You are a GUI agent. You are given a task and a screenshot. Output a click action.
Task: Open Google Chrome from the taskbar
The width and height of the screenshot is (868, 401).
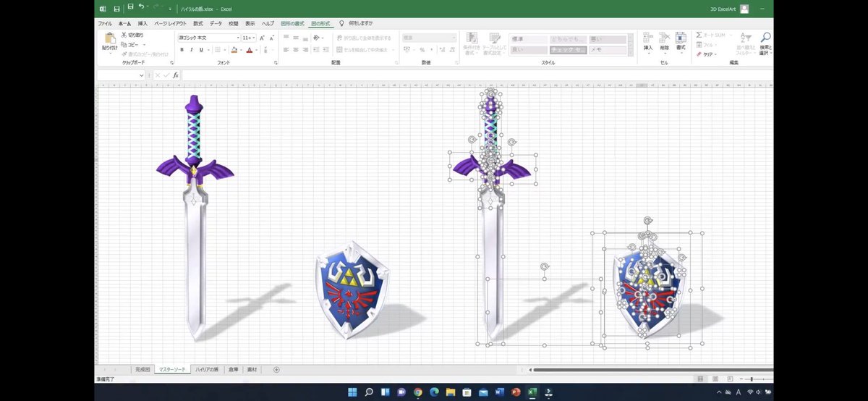click(418, 392)
